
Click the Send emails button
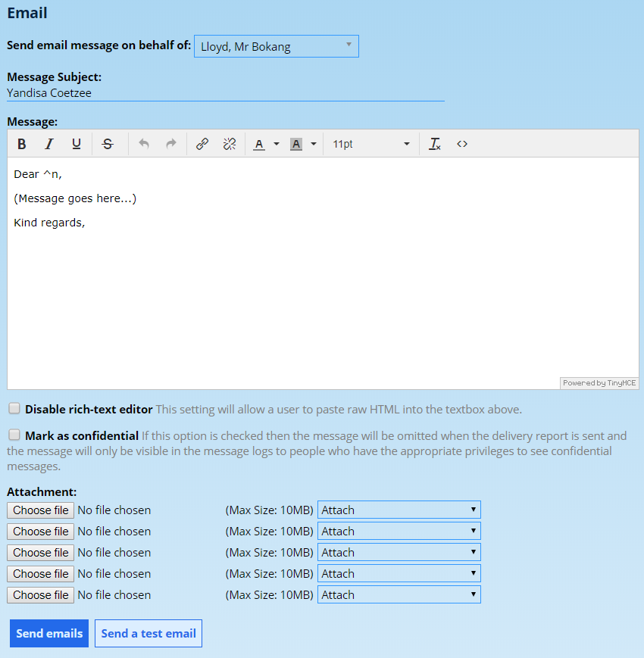click(x=49, y=634)
